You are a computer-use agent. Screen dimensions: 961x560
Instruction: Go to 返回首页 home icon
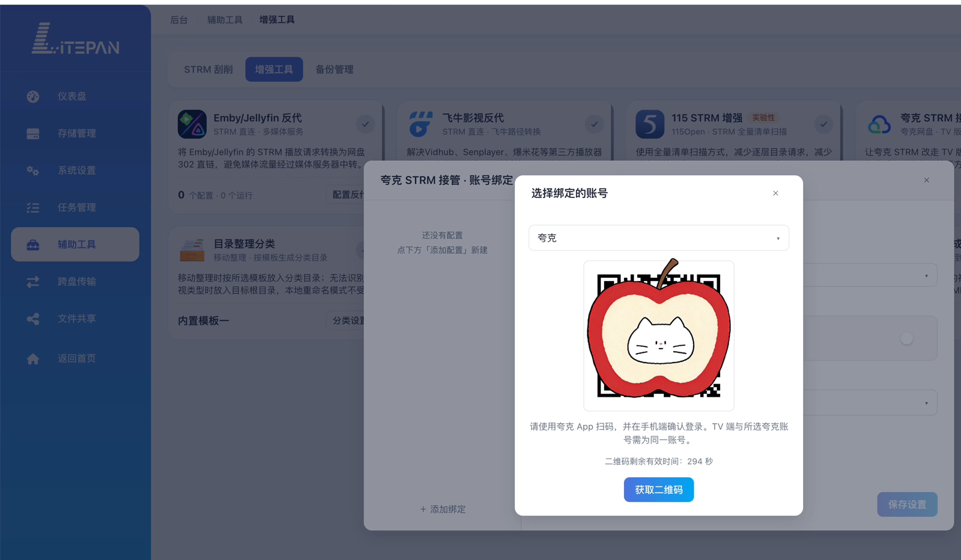(x=33, y=358)
